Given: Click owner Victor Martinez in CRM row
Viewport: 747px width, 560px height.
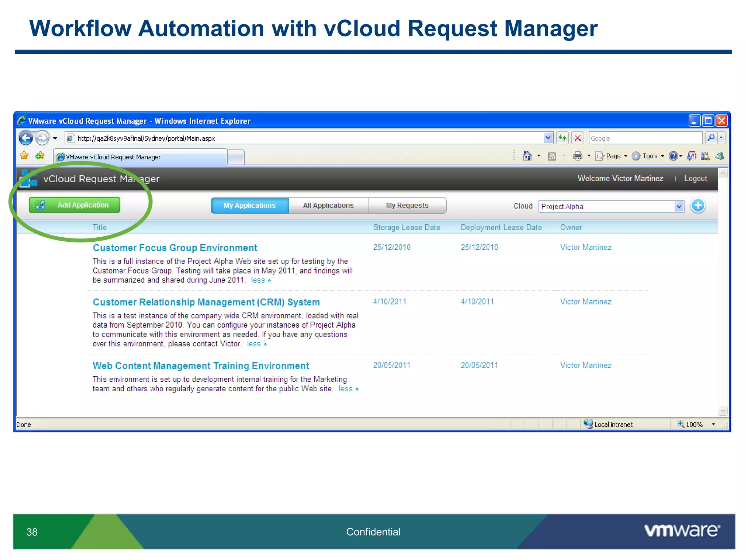Looking at the screenshot, I should click(x=585, y=302).
